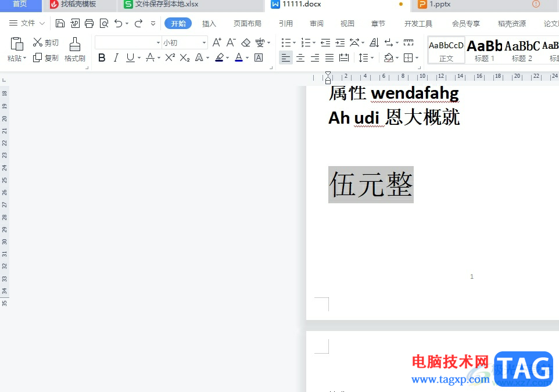Open the bullet list style dropdown
Image resolution: width=559 pixels, height=392 pixels.
[294, 43]
